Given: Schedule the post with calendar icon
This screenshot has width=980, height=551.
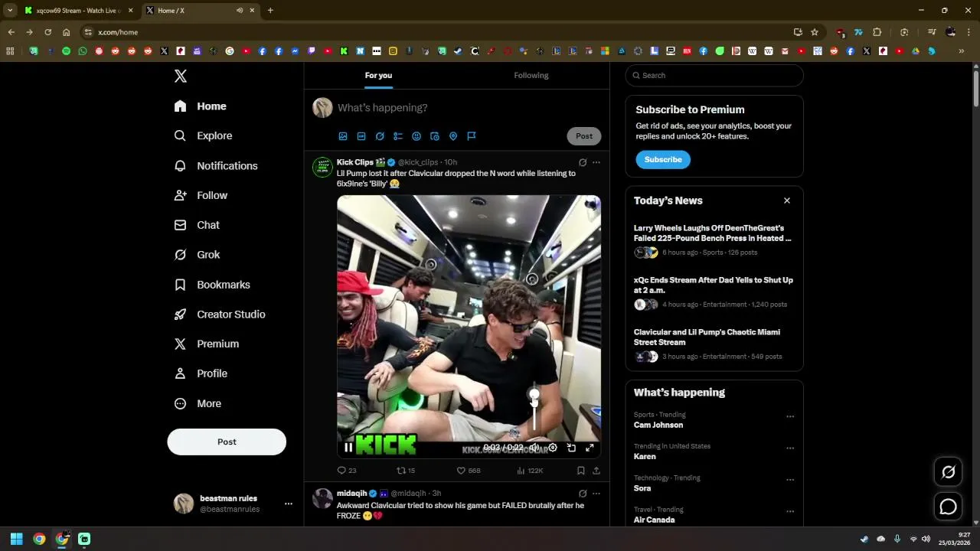Looking at the screenshot, I should (x=435, y=136).
